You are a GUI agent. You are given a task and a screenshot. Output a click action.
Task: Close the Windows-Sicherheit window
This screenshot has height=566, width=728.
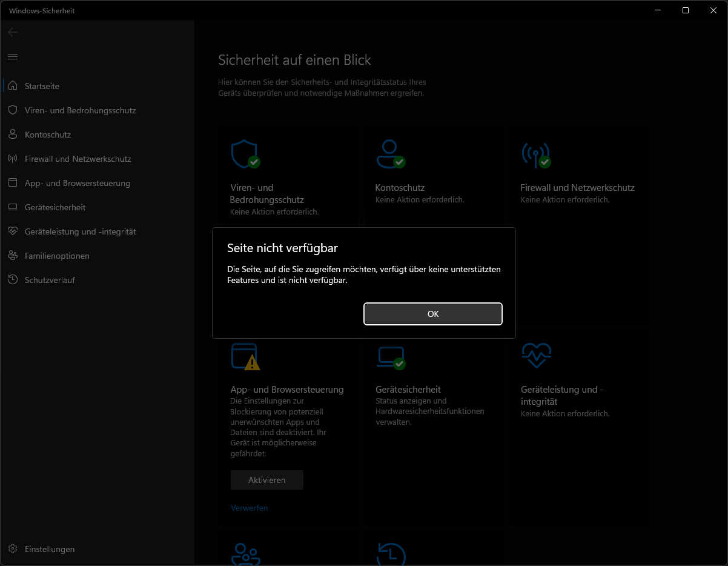713,10
